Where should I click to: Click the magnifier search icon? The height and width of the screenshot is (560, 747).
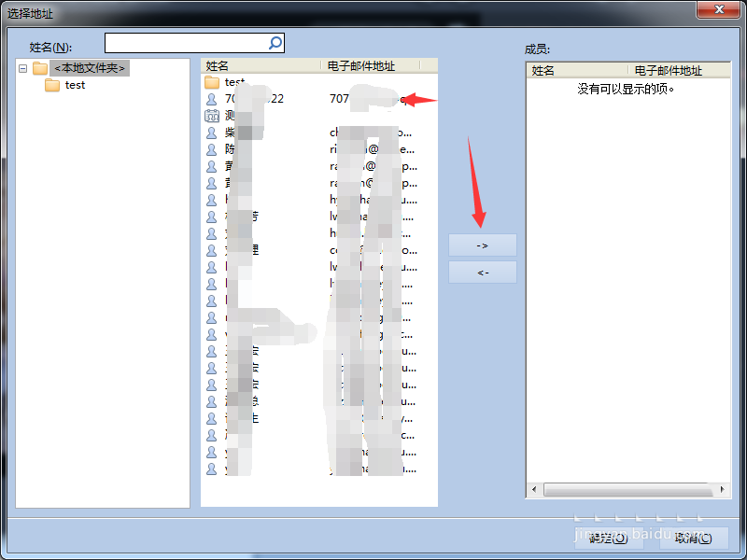tap(275, 42)
